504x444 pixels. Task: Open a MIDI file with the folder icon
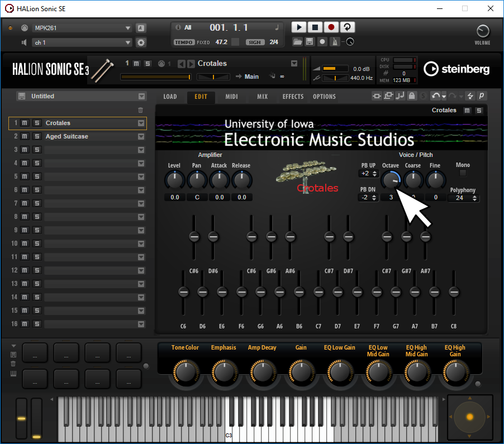[x=298, y=42]
